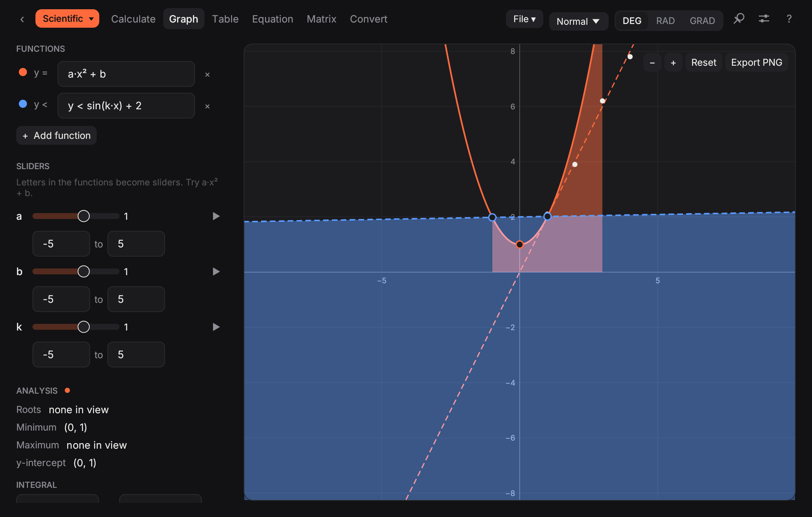The image size is (812, 517).
Task: Remove the y < sin(k·x) + 2 function
Action: coord(207,106)
